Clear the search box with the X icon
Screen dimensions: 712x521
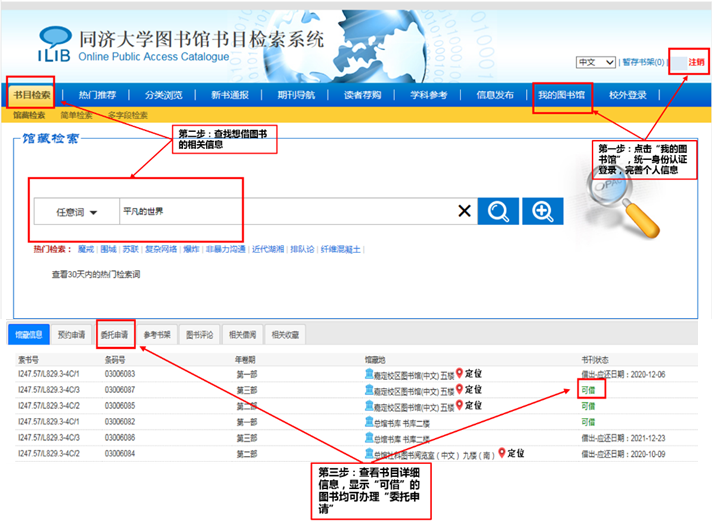464,211
